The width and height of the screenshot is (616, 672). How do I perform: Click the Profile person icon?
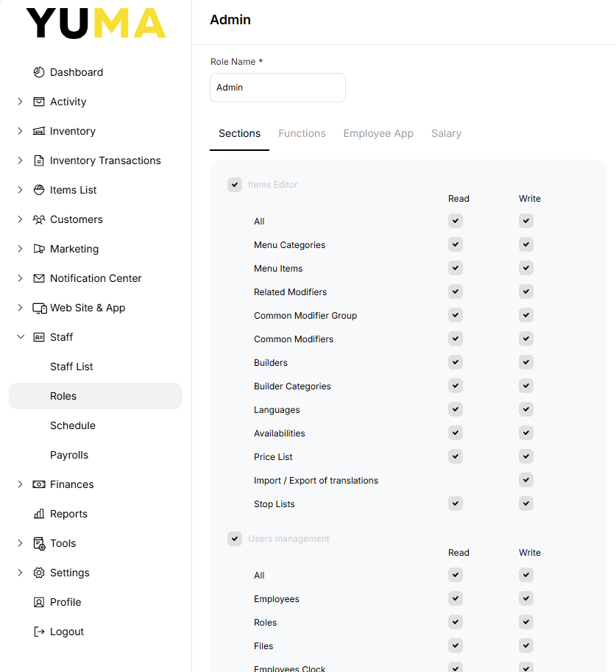click(x=39, y=602)
